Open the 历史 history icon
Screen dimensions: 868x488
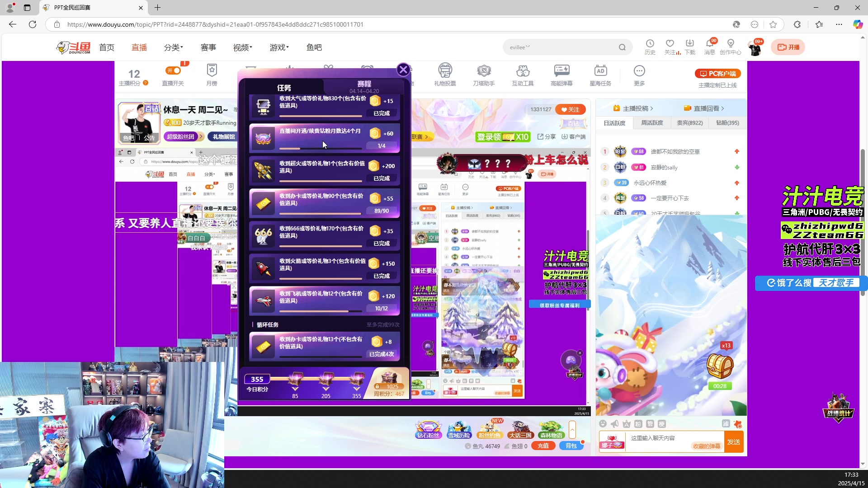650,47
